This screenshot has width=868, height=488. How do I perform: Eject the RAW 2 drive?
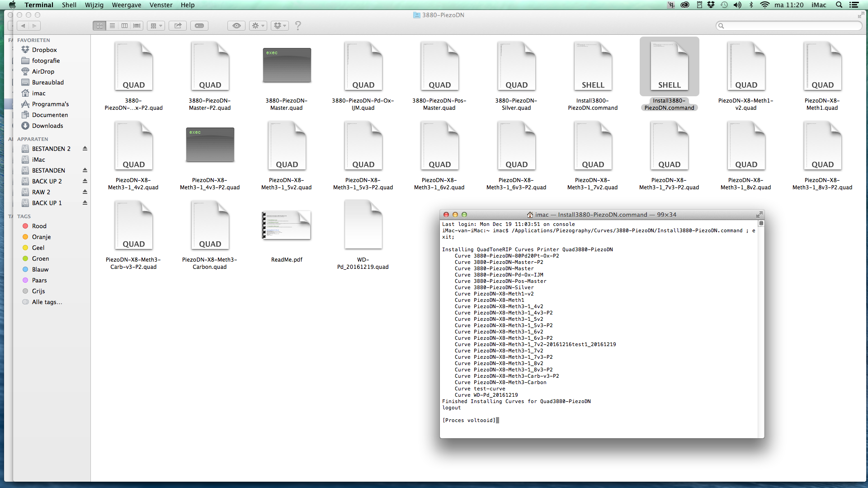[x=85, y=192]
